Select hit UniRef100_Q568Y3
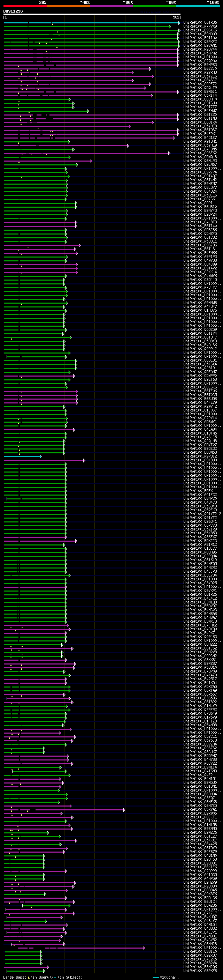 [200, 506]
